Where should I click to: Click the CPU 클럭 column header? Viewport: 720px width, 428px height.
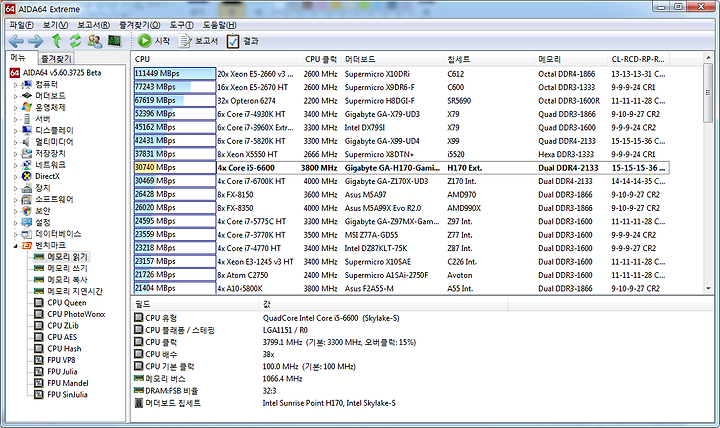319,59
